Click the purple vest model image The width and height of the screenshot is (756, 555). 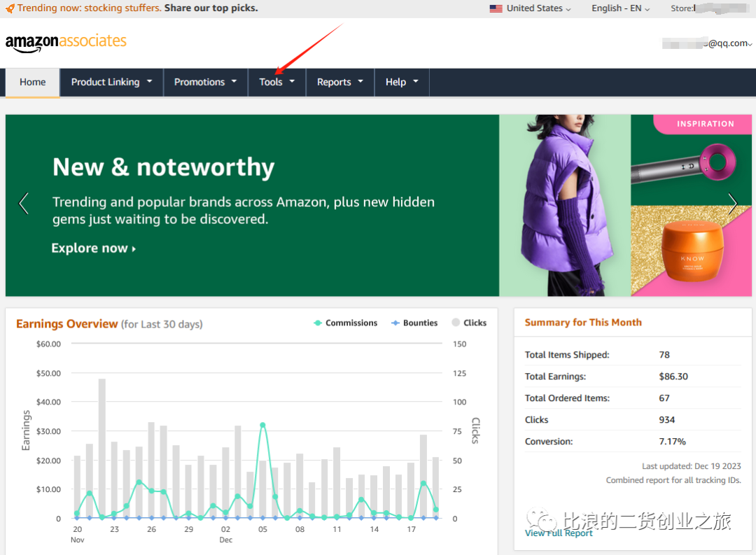point(565,205)
